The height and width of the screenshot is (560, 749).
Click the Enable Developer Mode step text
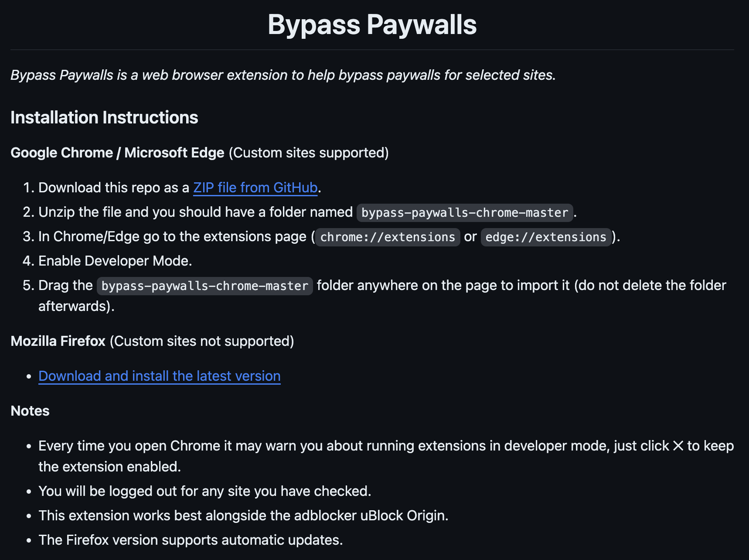115,261
